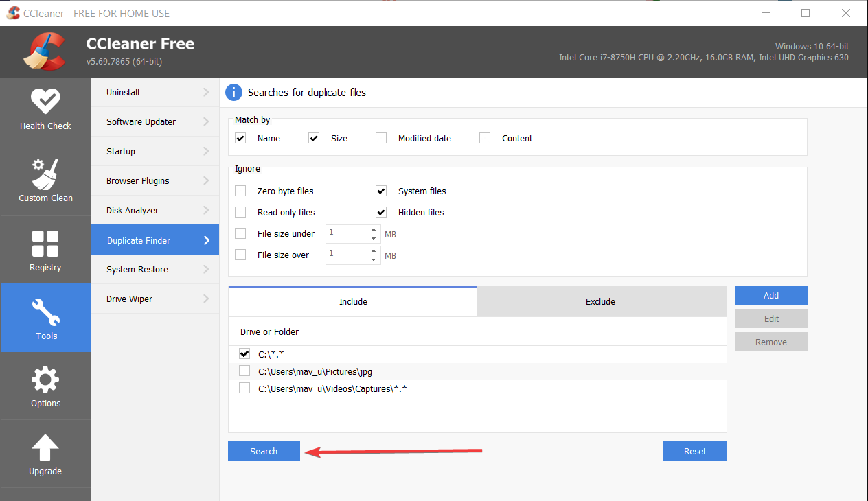Open Software Updater chevron

[x=206, y=121]
